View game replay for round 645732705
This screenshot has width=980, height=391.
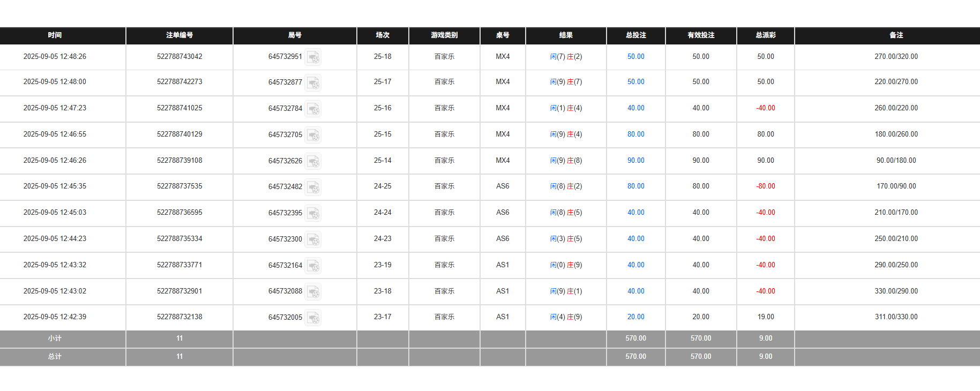[x=313, y=135]
